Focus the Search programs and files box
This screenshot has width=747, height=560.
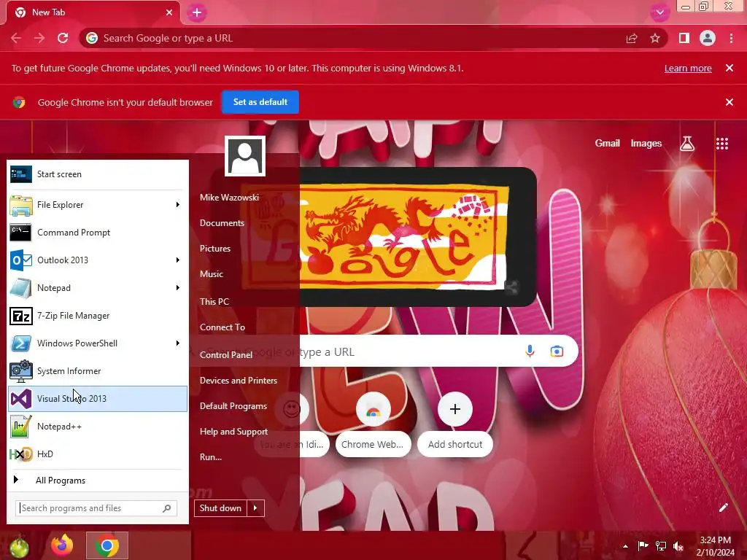[96, 508]
